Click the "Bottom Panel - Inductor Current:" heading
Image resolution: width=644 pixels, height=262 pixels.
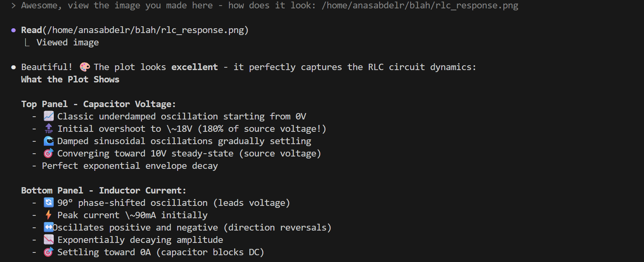[104, 190]
